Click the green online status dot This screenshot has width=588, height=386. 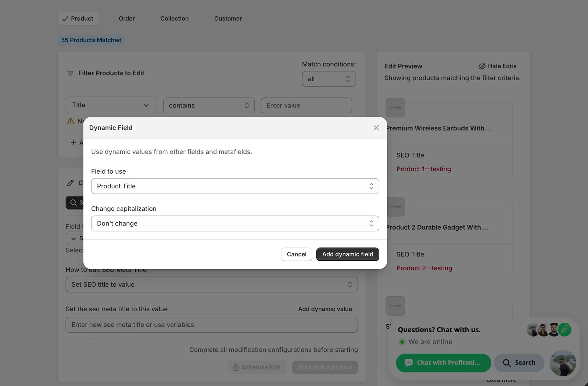[402, 342]
